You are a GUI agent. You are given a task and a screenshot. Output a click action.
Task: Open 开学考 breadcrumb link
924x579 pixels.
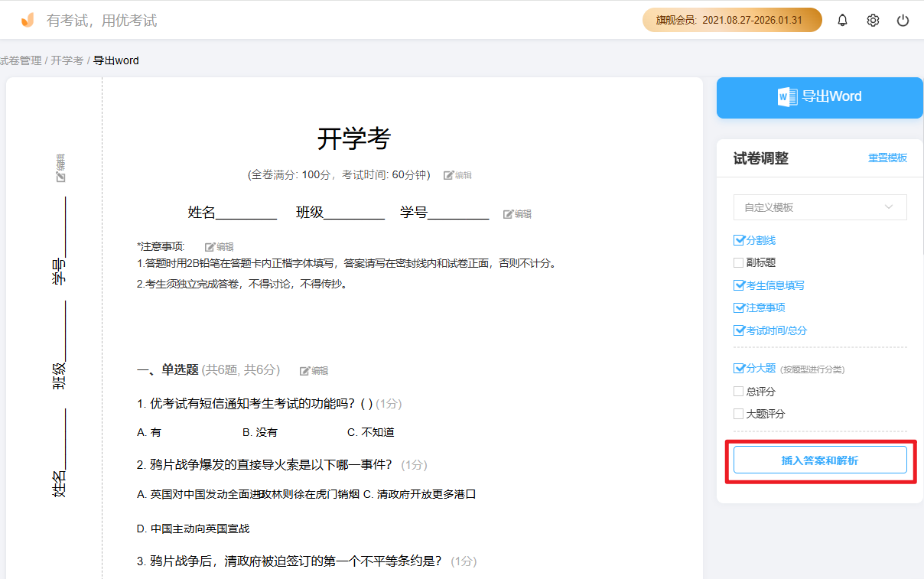pyautogui.click(x=67, y=60)
